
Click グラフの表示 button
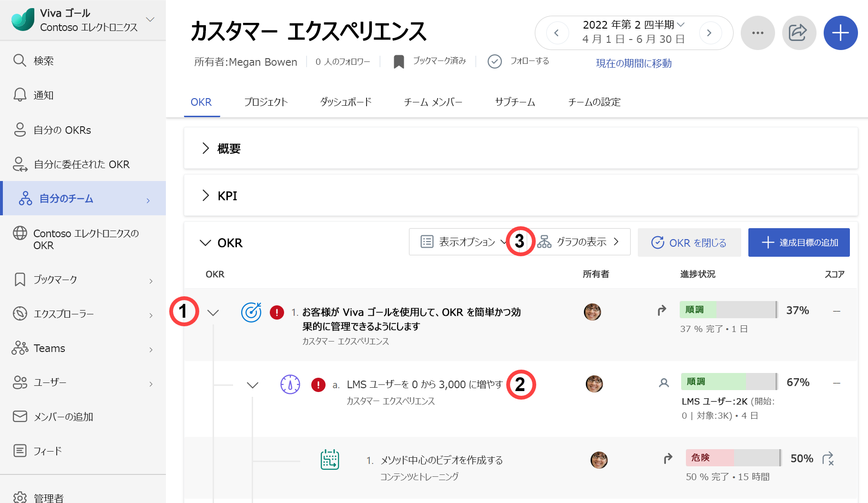pyautogui.click(x=578, y=242)
